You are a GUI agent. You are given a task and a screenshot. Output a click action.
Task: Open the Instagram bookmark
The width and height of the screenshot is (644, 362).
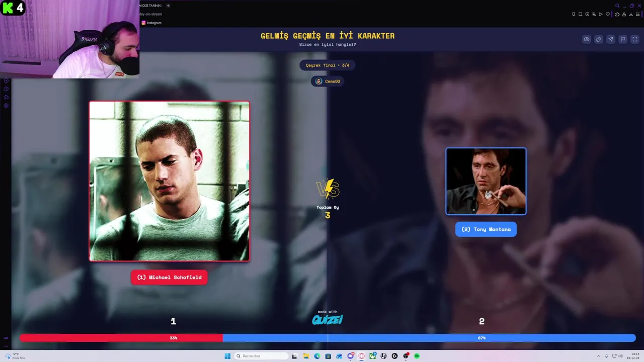click(x=151, y=23)
